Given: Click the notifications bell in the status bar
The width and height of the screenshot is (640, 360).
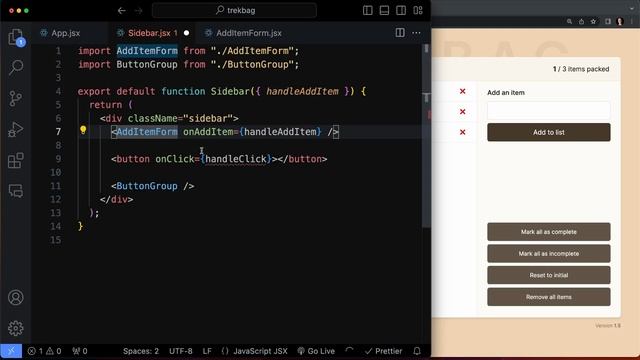Looking at the screenshot, I should pyautogui.click(x=417, y=351).
